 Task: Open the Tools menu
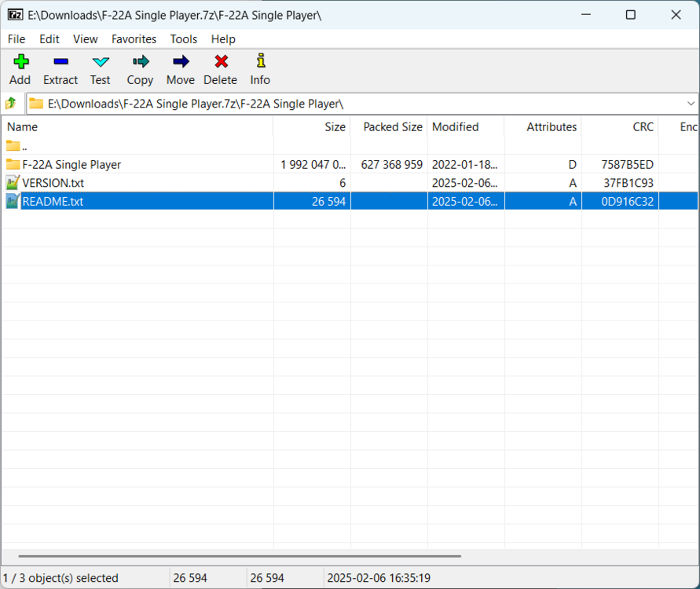click(184, 39)
